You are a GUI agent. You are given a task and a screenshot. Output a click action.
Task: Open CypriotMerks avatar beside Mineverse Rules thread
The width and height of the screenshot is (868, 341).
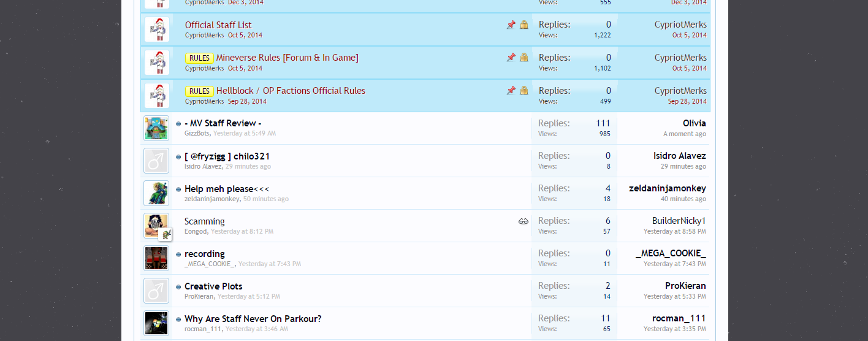click(157, 63)
